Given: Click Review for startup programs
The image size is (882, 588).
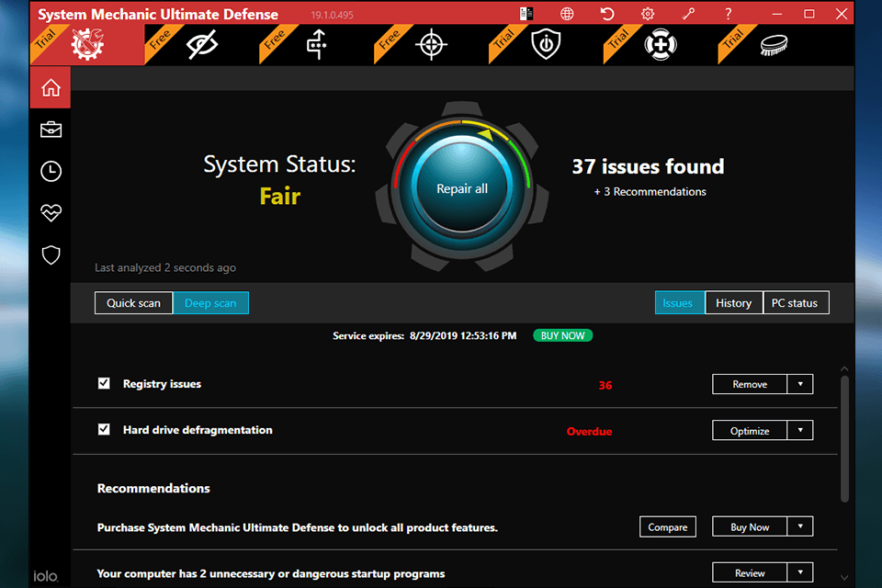Looking at the screenshot, I should pos(750,572).
